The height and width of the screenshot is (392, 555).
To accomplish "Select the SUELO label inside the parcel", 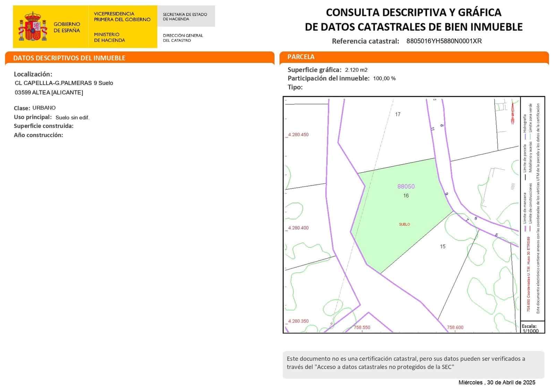I will click(405, 224).
